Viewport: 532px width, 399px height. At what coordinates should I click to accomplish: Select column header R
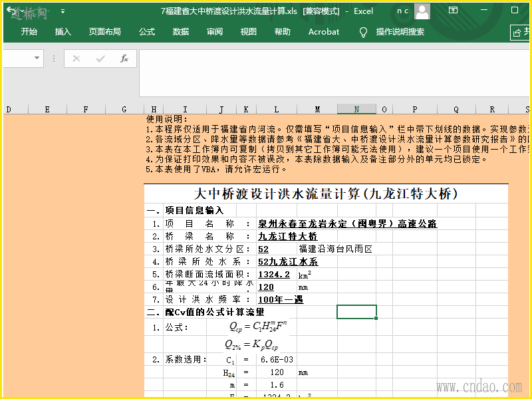coord(492,109)
